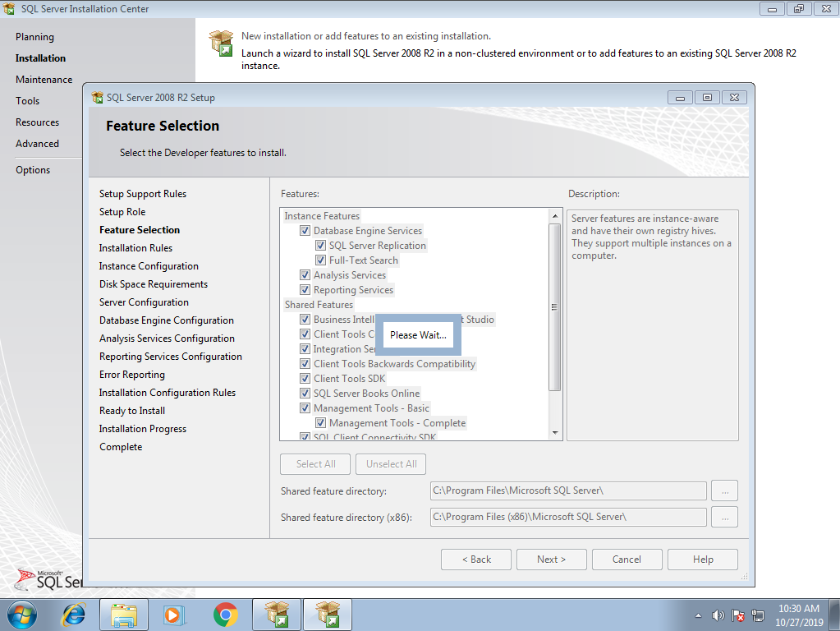Click Instance Configuration step
The width and height of the screenshot is (840, 631).
[149, 266]
